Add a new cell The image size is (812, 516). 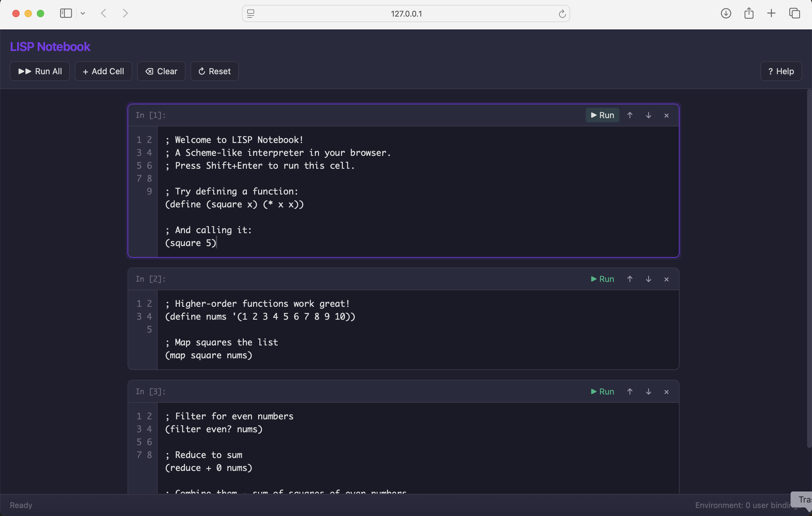pos(103,71)
